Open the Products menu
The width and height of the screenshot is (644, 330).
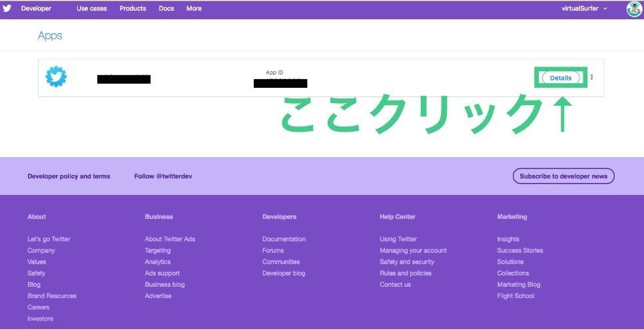pos(133,9)
